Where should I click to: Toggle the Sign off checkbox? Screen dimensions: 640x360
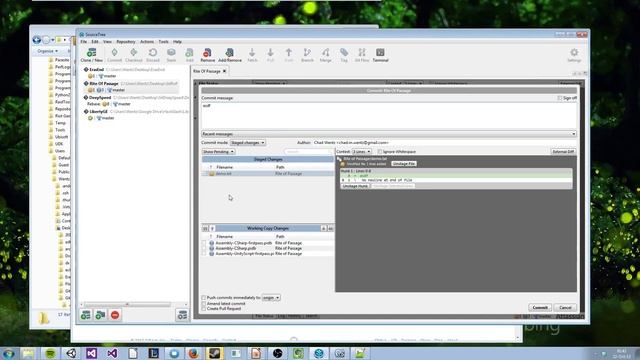click(560, 98)
